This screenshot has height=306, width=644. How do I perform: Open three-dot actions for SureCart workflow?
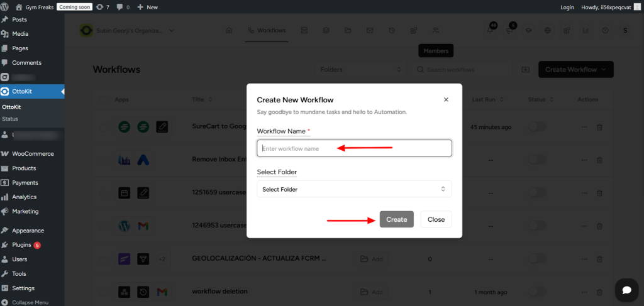pyautogui.click(x=584, y=127)
